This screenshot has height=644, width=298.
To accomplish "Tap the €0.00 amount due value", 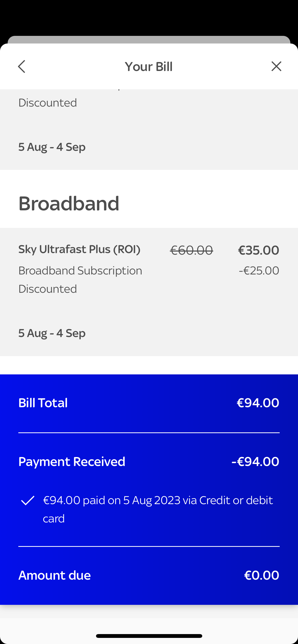I will click(x=261, y=575).
